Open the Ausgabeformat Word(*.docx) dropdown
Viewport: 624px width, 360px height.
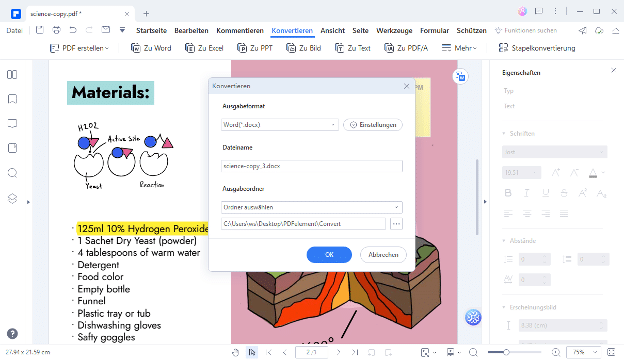[279, 125]
